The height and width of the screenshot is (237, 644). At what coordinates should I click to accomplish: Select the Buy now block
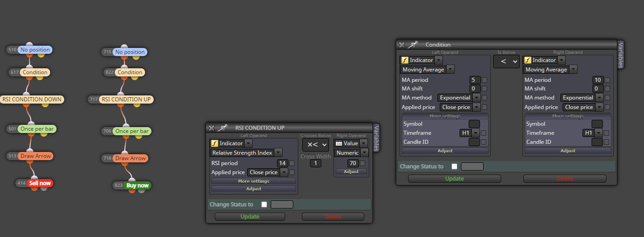[137, 185]
